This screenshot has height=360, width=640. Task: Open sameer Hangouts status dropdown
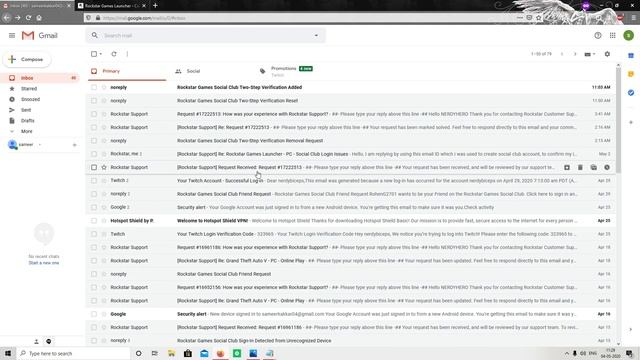[x=40, y=145]
